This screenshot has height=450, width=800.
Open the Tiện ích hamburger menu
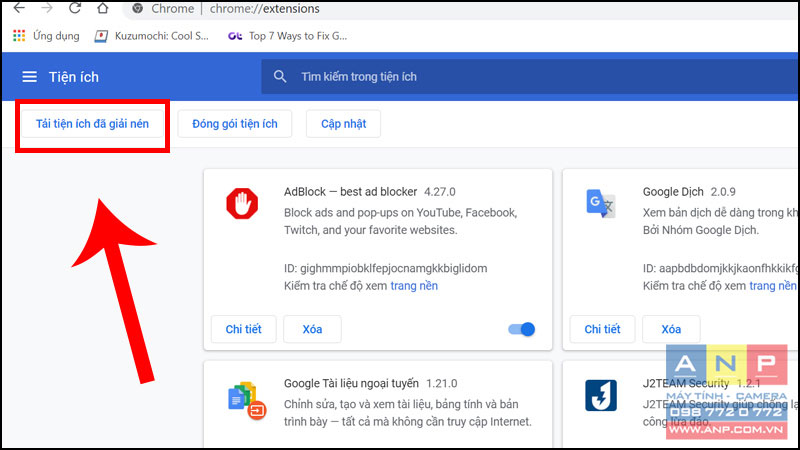(30, 77)
